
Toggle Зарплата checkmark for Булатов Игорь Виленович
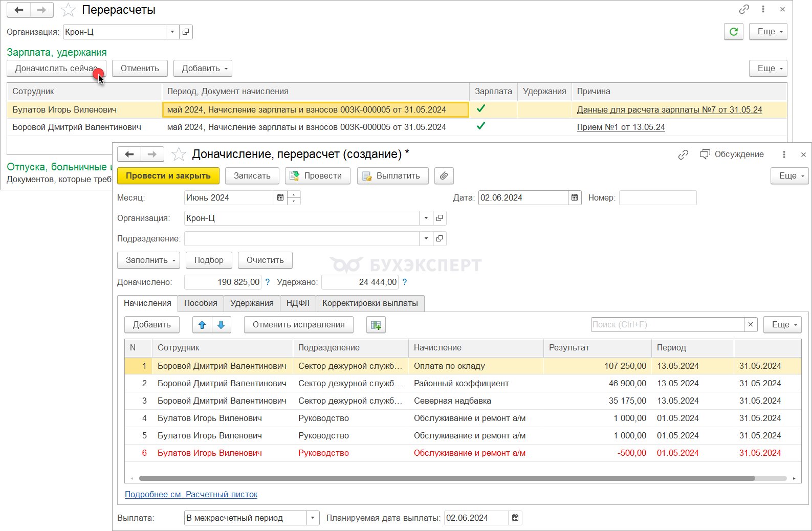[481, 109]
